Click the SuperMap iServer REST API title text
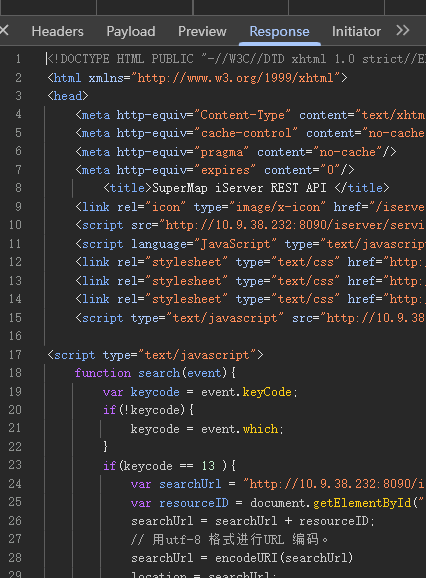Screen dimensions: 426x578 [239, 188]
